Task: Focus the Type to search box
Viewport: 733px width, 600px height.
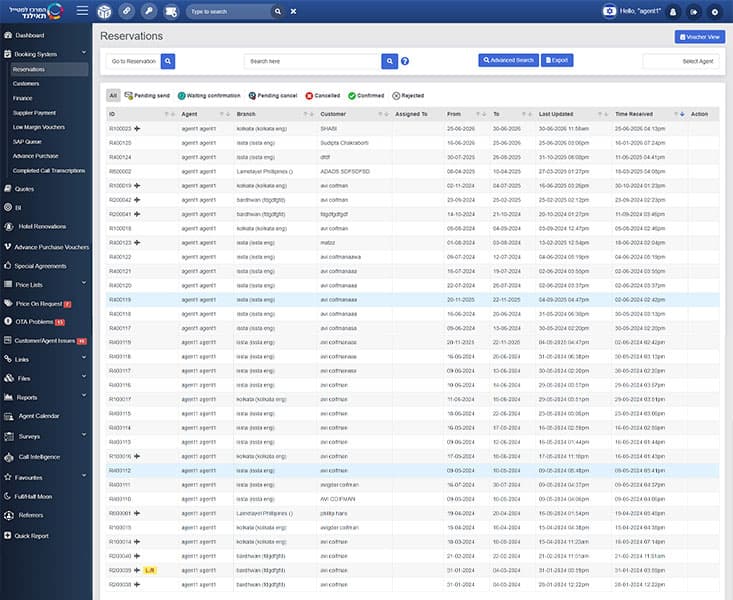Action: (x=229, y=11)
